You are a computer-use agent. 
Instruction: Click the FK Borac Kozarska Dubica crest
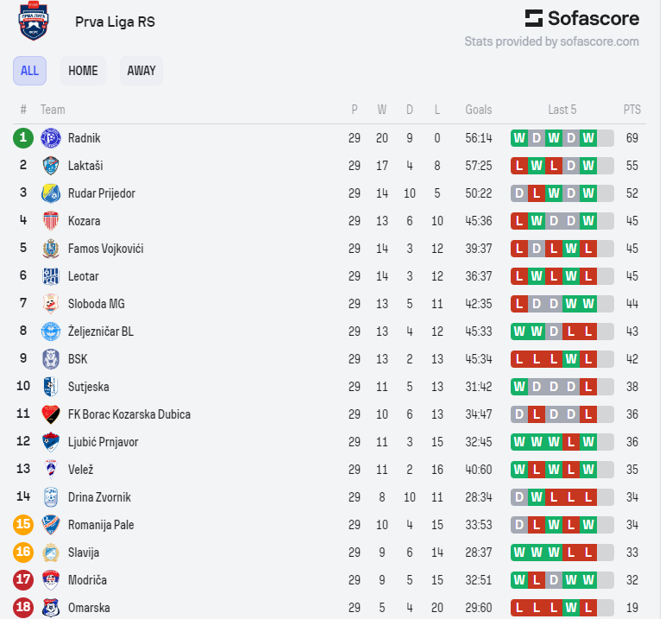tap(50, 414)
